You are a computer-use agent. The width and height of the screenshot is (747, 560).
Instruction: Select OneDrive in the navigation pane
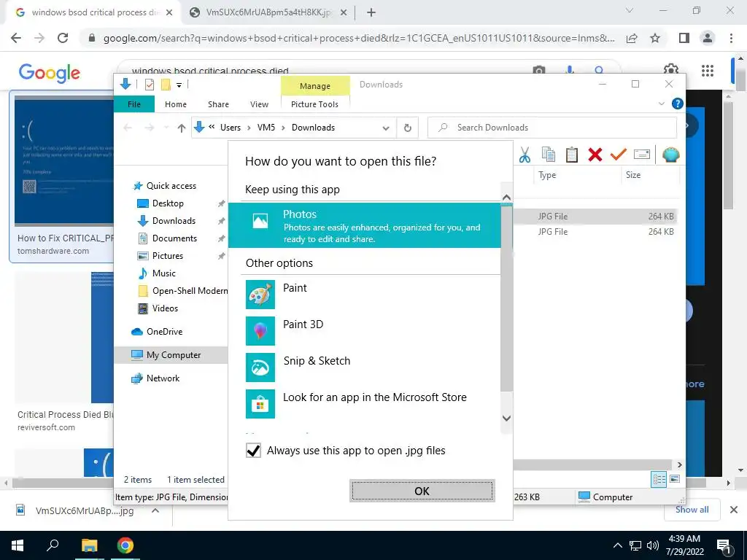click(x=164, y=332)
